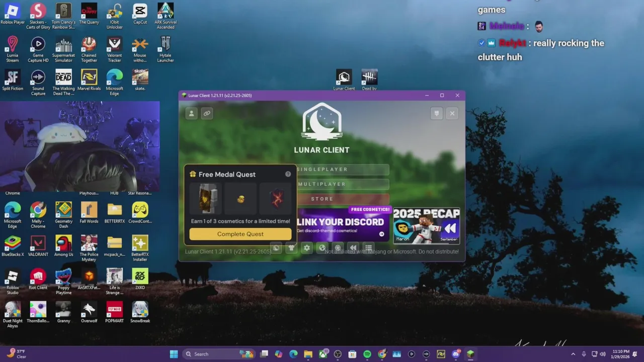Select the Roblox Player desktop icon
The image size is (644, 362).
(13, 14)
